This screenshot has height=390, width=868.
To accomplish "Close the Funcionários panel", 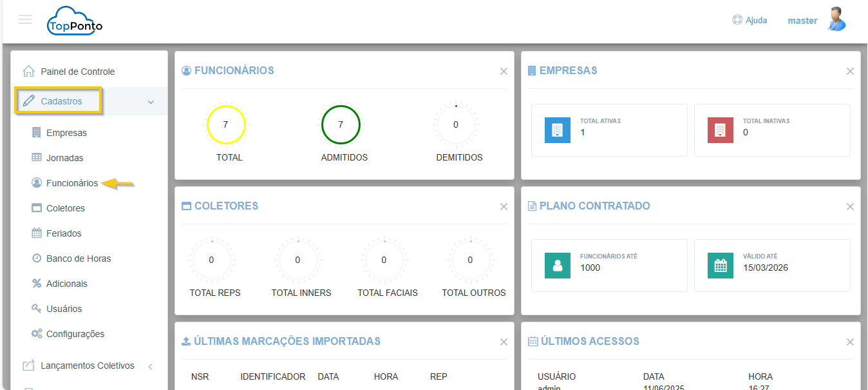I will [x=504, y=72].
